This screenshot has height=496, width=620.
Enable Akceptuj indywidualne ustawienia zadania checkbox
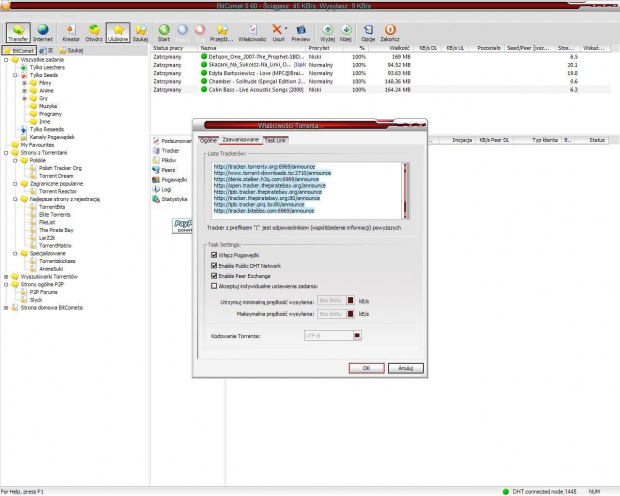pos(214,286)
